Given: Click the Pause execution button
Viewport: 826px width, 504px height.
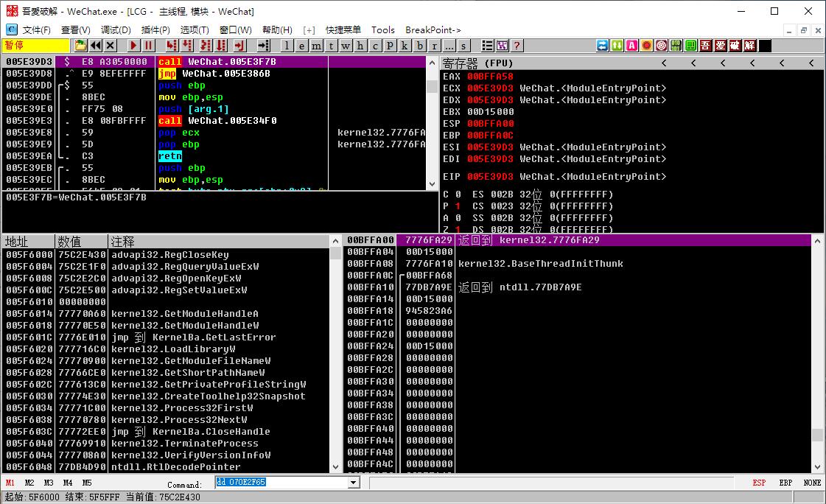Looking at the screenshot, I should tap(149, 46).
